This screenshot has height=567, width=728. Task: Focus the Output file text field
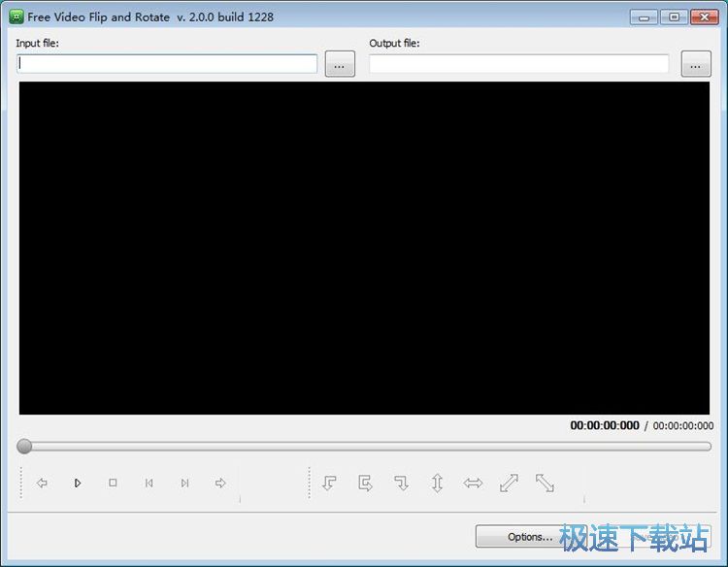[518, 64]
